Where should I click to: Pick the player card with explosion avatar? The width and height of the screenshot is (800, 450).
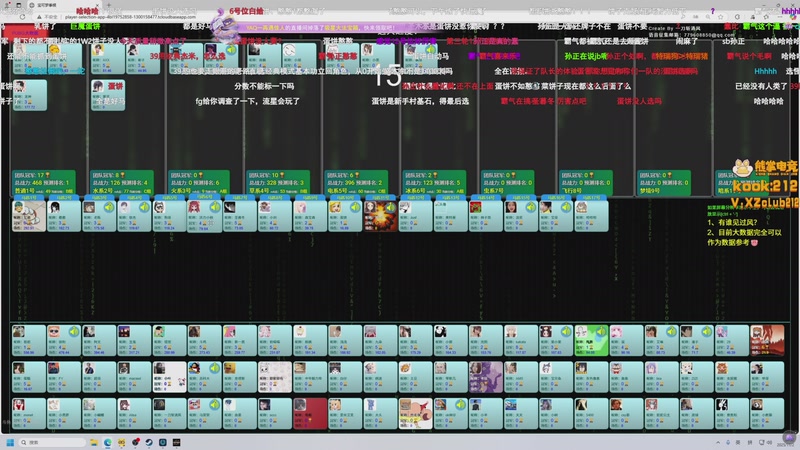(380, 216)
